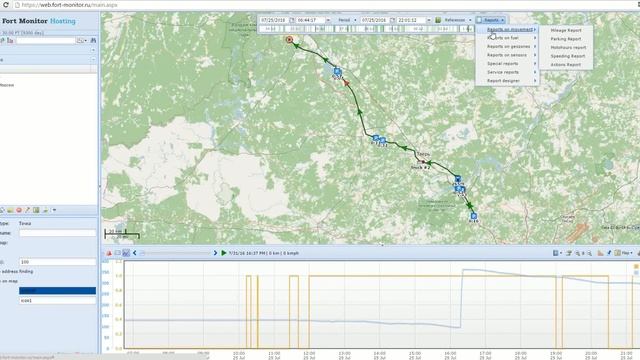Click the binoculars search icon in left panel
The height and width of the screenshot is (360, 640).
[93, 40]
